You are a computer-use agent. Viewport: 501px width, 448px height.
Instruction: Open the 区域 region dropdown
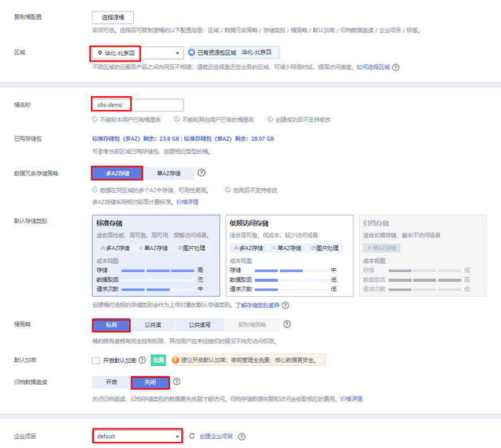[x=138, y=53]
